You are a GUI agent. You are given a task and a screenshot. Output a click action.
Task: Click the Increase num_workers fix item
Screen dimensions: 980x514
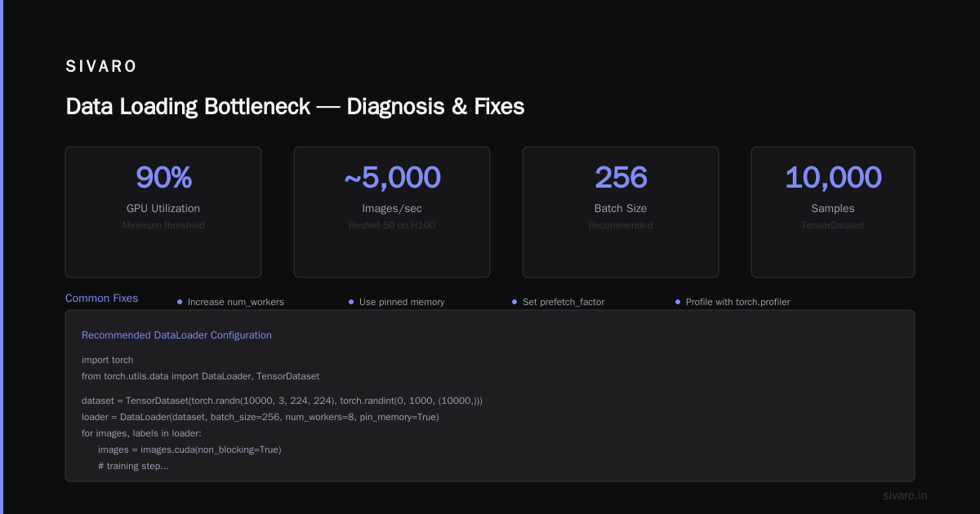pos(230,302)
